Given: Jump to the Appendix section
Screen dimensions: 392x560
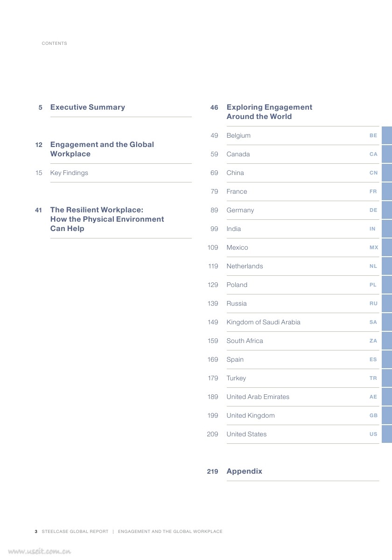Looking at the screenshot, I should coord(244,471).
